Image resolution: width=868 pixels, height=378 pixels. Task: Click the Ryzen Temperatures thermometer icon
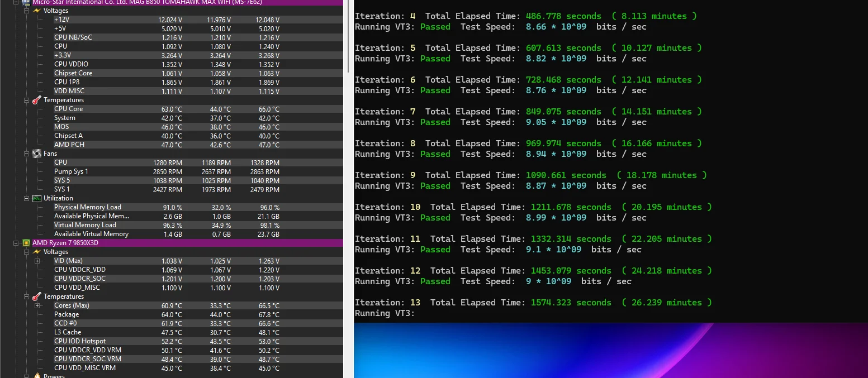click(x=37, y=296)
